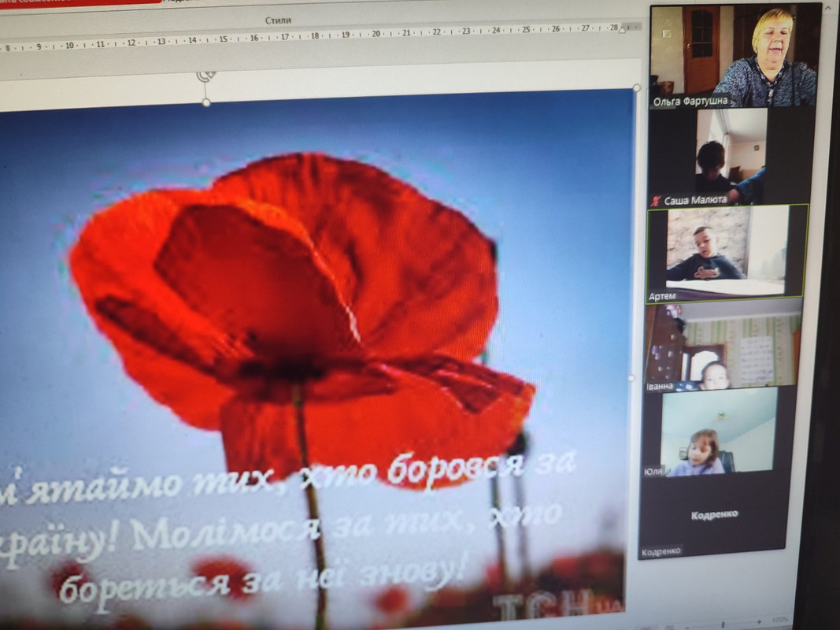Select Юля's video thumbnail
This screenshot has width=840, height=630.
[x=718, y=432]
